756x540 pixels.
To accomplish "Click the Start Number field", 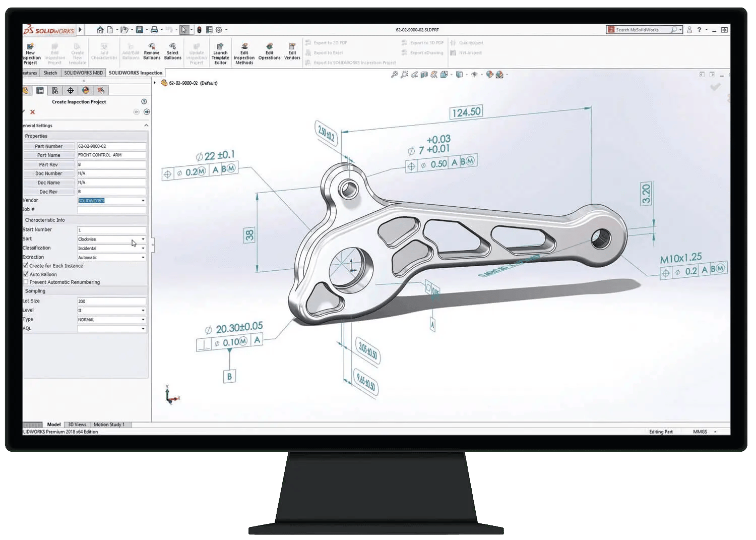I will click(x=111, y=230).
